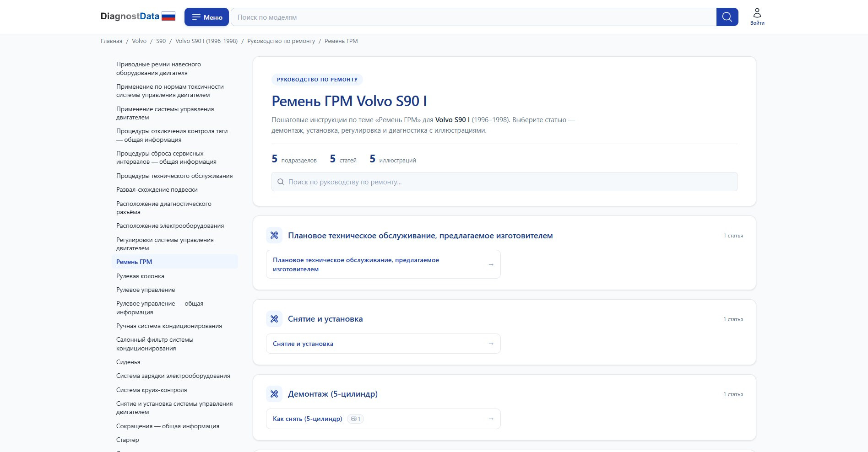Open Рулевое управление — общая информация item
The width and height of the screenshot is (868, 452).
pos(174,308)
